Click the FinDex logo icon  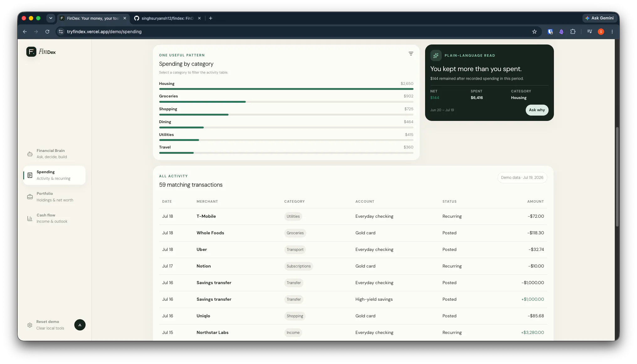click(x=31, y=52)
